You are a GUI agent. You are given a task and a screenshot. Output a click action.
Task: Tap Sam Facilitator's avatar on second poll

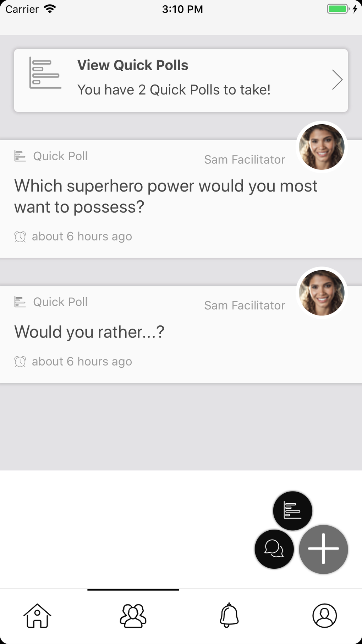pyautogui.click(x=322, y=293)
